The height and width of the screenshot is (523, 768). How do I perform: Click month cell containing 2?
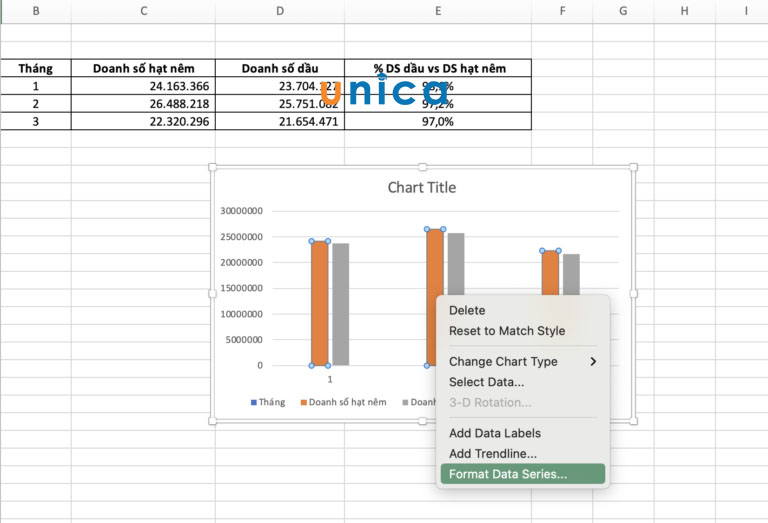pyautogui.click(x=36, y=104)
